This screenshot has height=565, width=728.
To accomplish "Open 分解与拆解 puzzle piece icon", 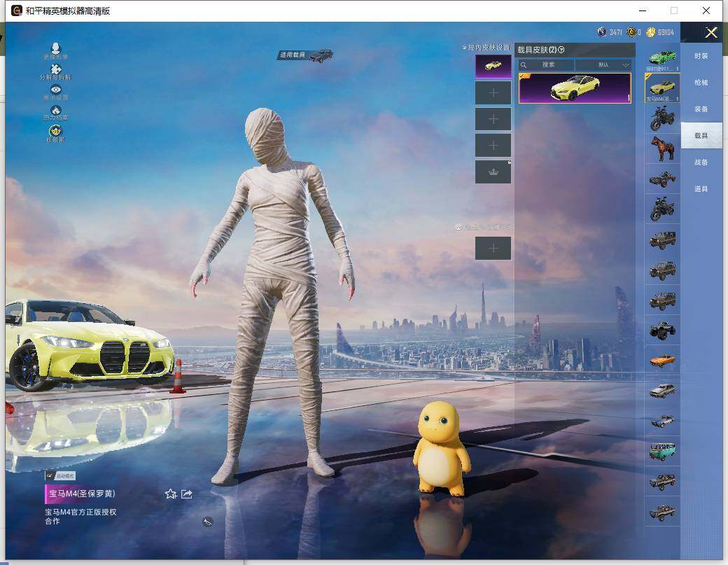I will tap(55, 69).
